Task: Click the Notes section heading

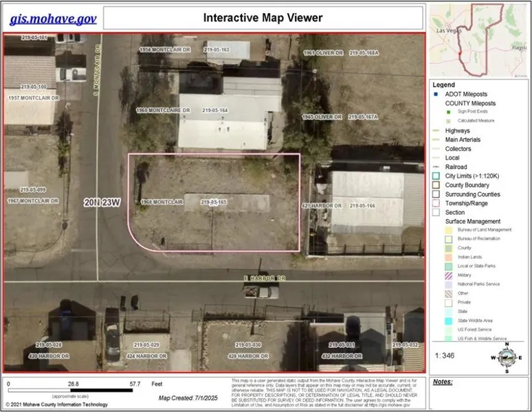Action: (x=444, y=381)
